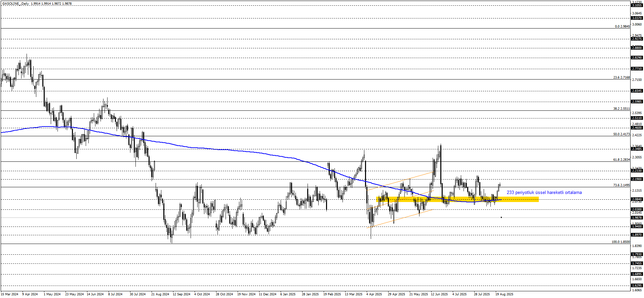This screenshot has width=644, height=298.
Task: Select the 3.1055 price level tag
Action: [637, 5]
